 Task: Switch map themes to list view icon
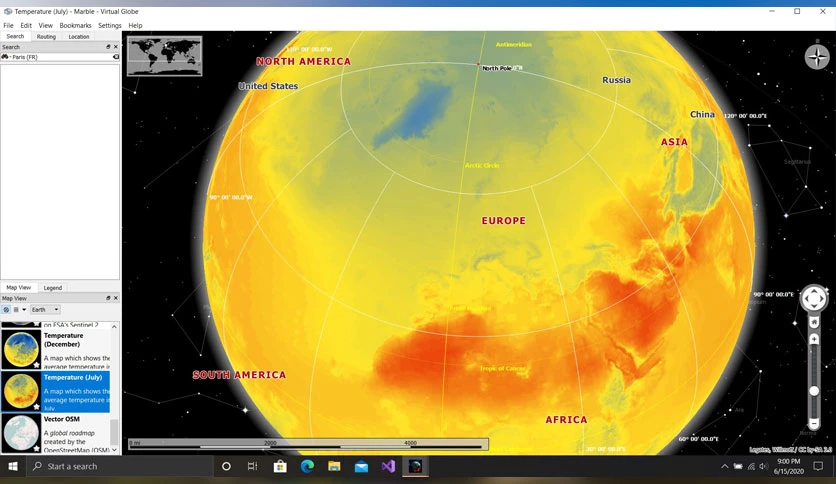click(x=16, y=309)
